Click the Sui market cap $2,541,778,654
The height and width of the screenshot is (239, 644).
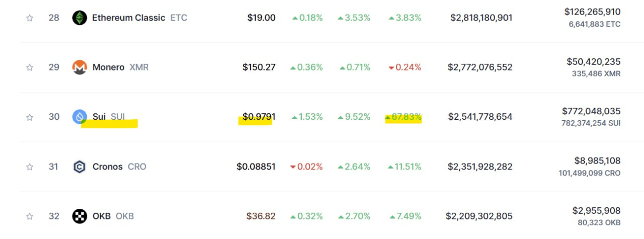click(480, 117)
